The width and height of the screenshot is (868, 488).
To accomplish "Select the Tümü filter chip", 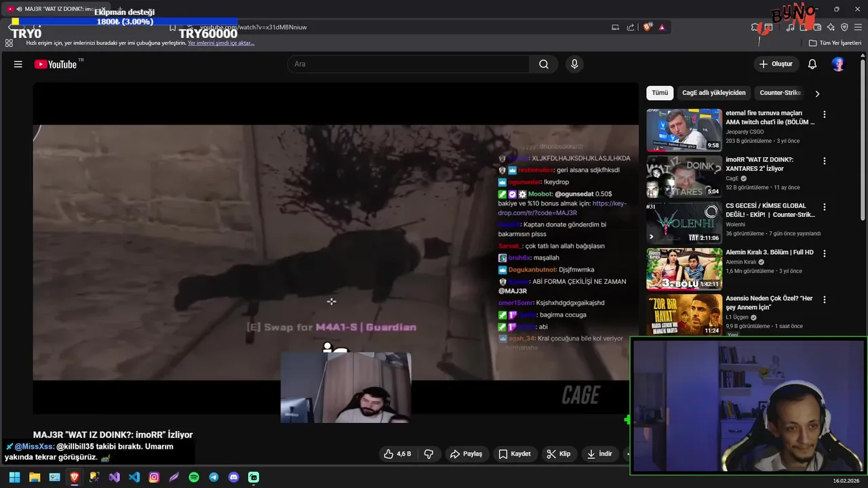I will coord(660,93).
